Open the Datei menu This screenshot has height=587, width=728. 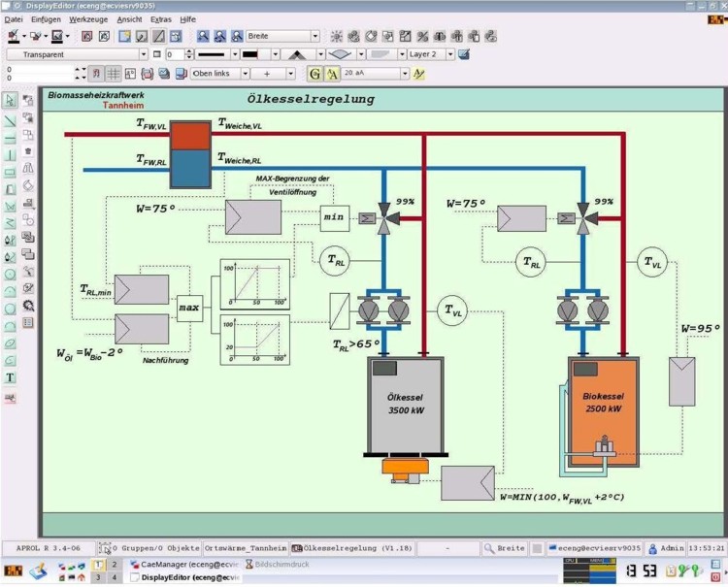(x=14, y=19)
